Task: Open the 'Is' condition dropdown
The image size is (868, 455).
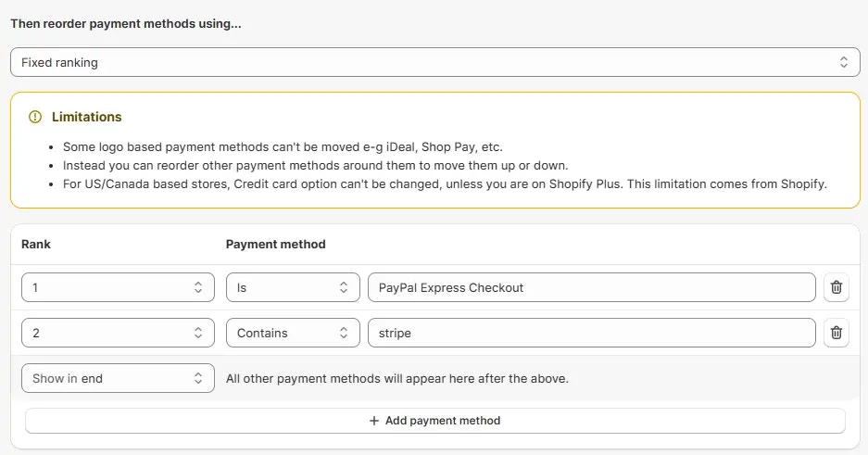Action: [x=293, y=287]
